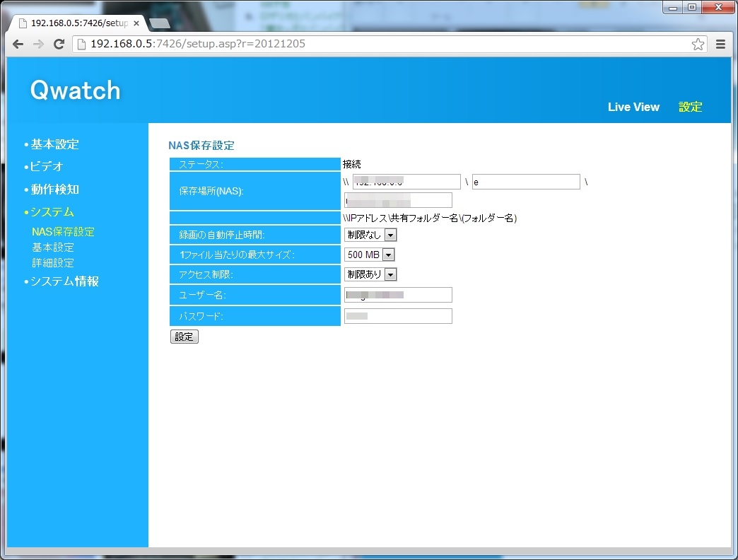Open a new tab button
The image size is (738, 560).
pyautogui.click(x=159, y=23)
